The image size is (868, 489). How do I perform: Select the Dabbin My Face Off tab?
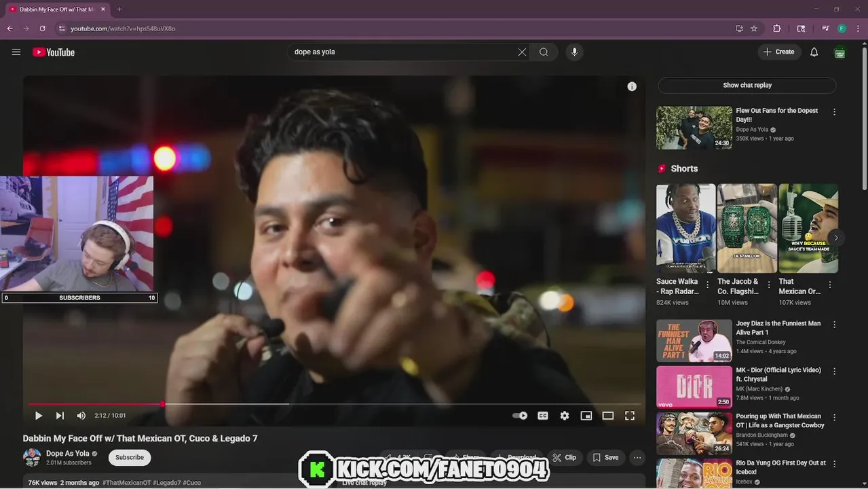tap(56, 10)
